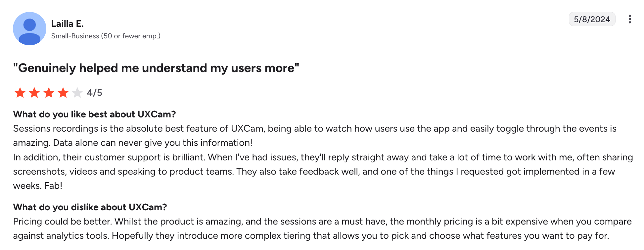The height and width of the screenshot is (250, 644).
Task: Click the second red rating star
Action: coord(34,93)
